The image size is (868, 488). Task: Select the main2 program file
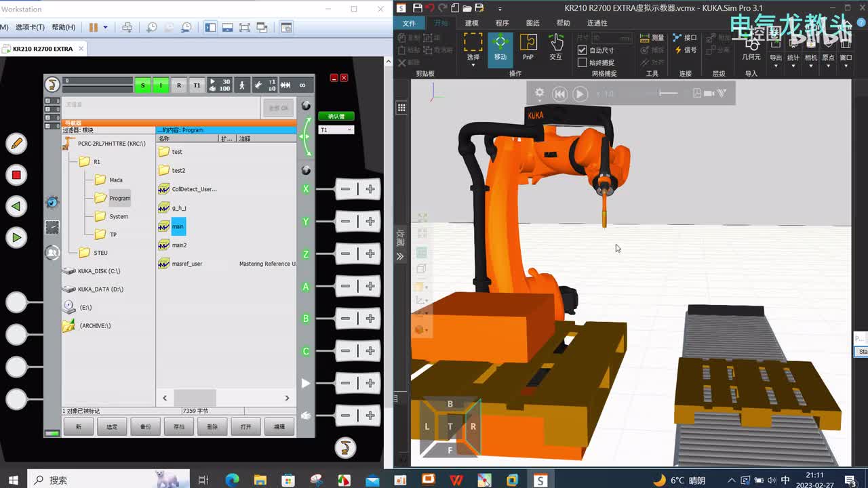[179, 245]
